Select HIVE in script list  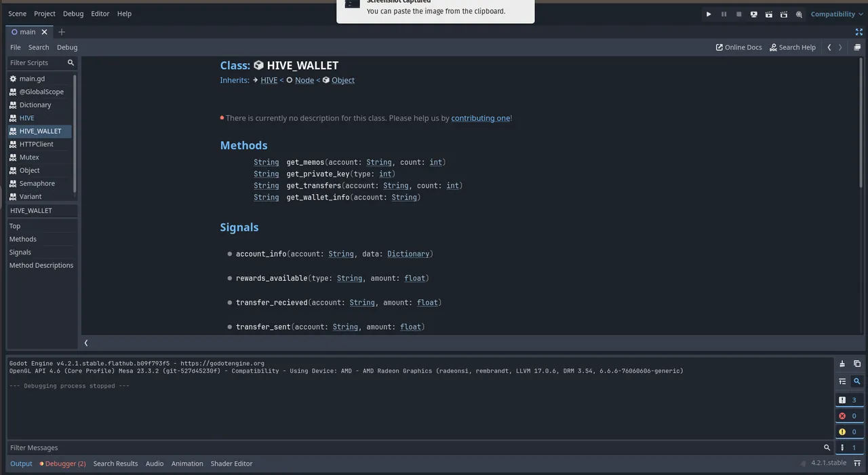coord(40,118)
